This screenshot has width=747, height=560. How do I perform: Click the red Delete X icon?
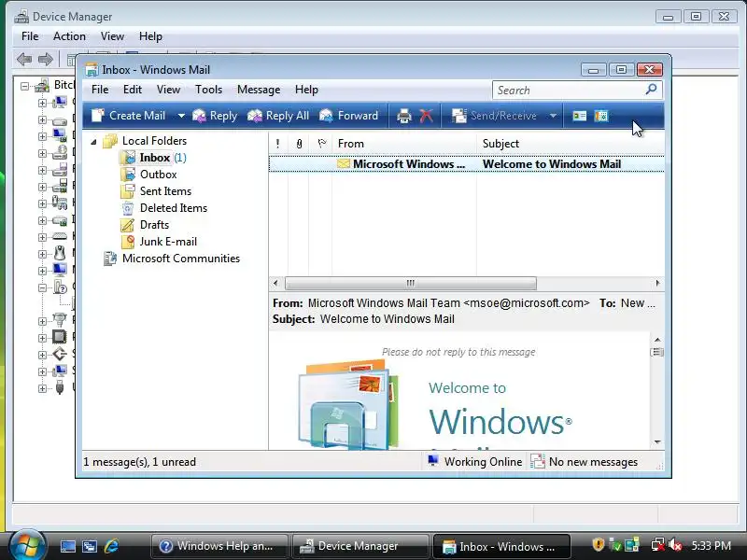(427, 116)
